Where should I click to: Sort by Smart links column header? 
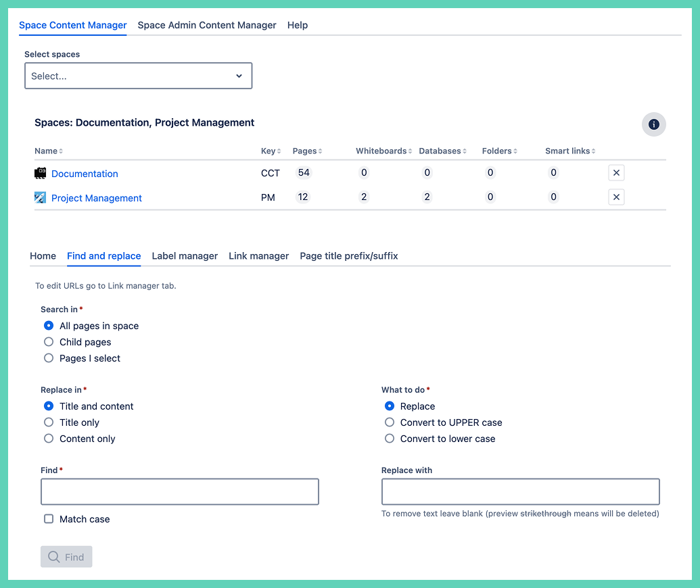pyautogui.click(x=569, y=151)
